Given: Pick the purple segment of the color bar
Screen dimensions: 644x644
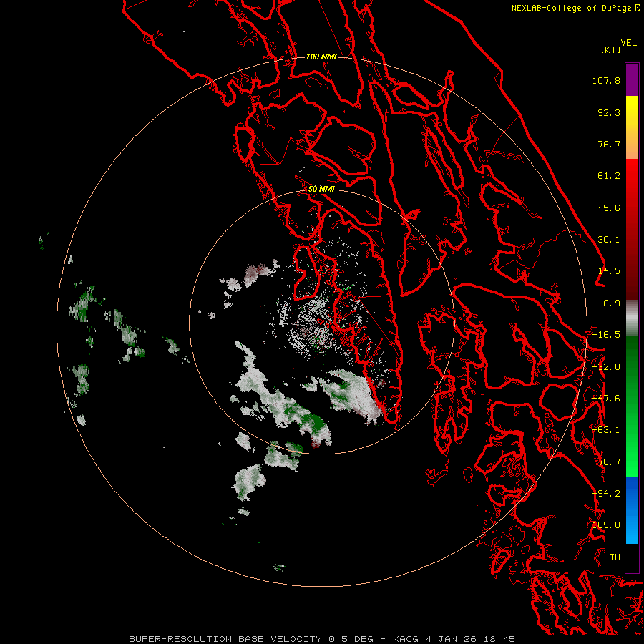Looking at the screenshot, I should [632, 79].
